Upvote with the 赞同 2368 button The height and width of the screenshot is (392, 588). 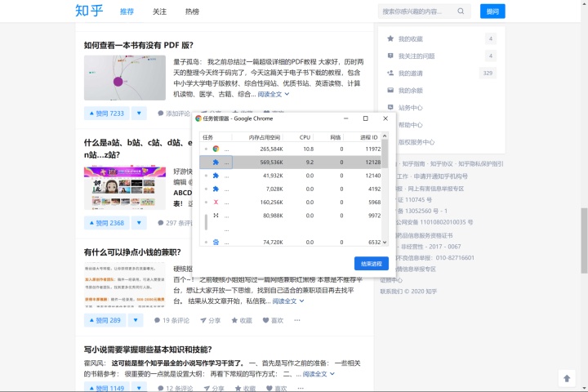(x=106, y=223)
